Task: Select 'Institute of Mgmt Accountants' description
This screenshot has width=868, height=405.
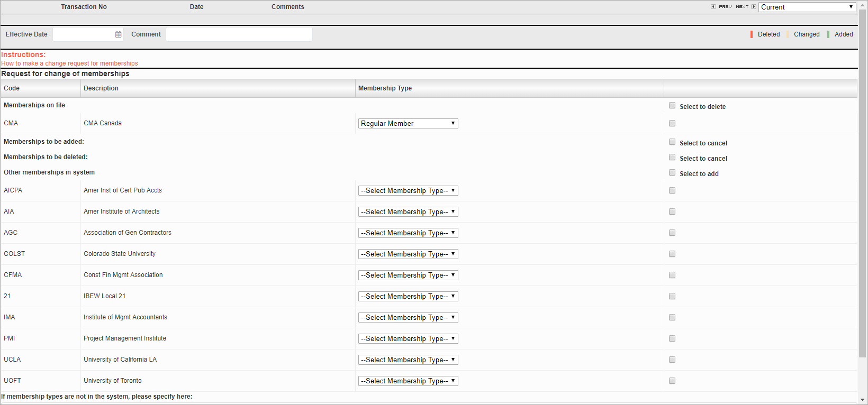Action: (x=125, y=317)
